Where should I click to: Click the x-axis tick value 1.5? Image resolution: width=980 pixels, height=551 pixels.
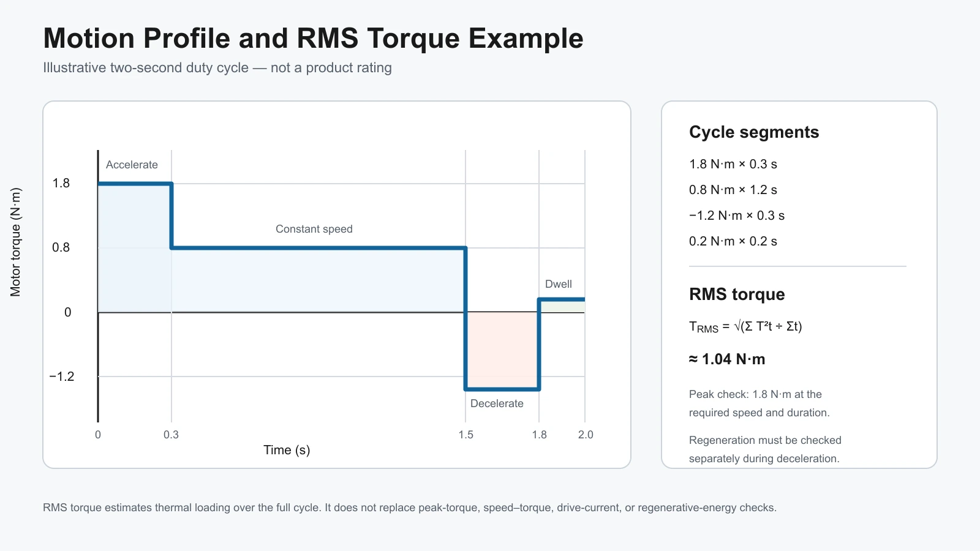pos(466,435)
